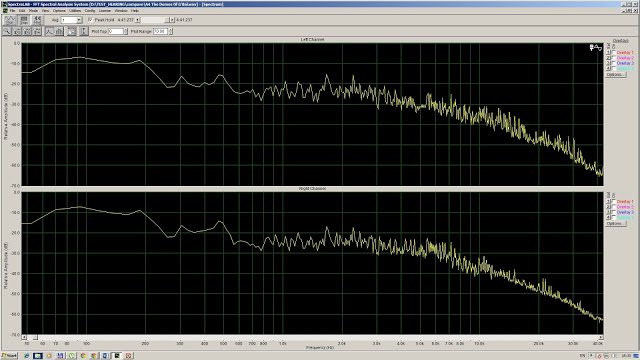Open the Utilities menu
640x360 pixels.
[75, 11]
